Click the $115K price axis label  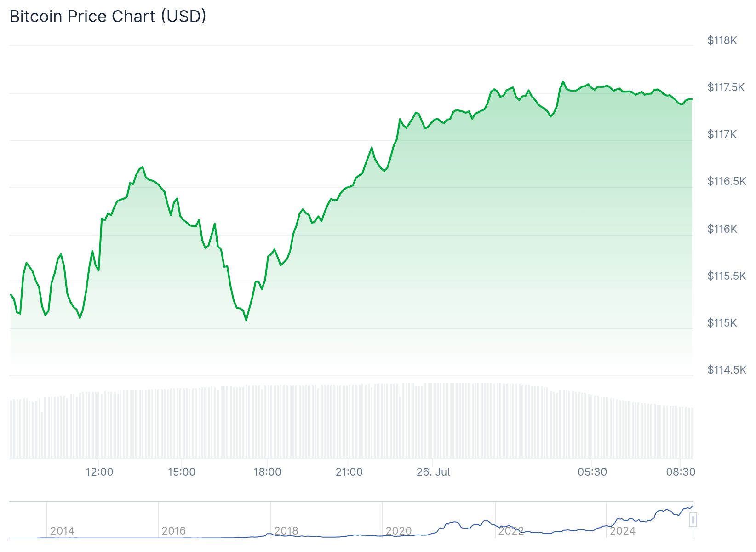[x=722, y=323]
